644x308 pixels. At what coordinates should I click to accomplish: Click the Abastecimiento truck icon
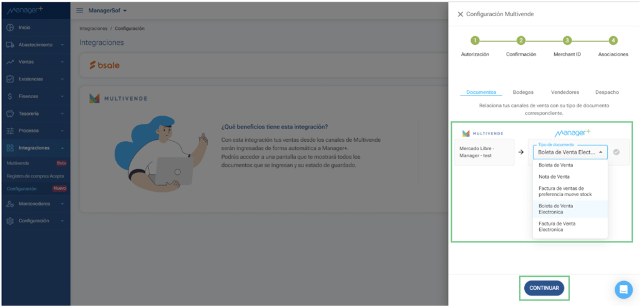(11, 45)
